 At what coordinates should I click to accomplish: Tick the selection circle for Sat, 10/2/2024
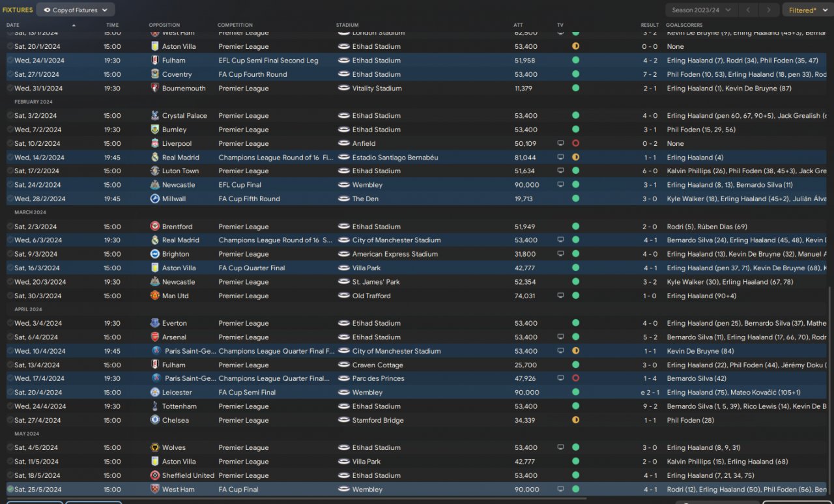click(10, 143)
